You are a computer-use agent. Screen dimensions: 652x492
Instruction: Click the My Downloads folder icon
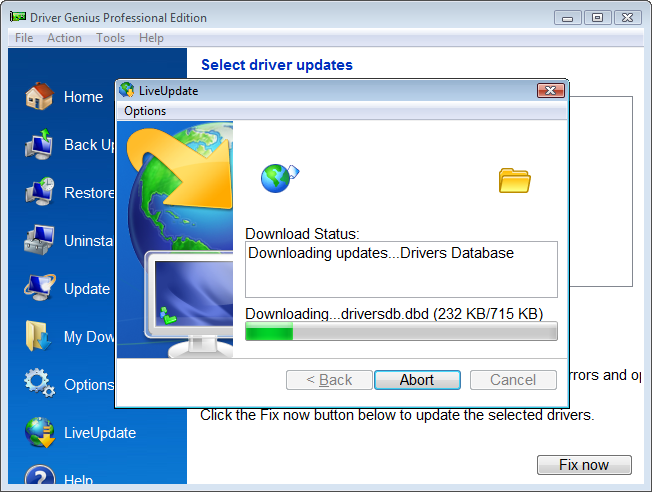pyautogui.click(x=38, y=336)
